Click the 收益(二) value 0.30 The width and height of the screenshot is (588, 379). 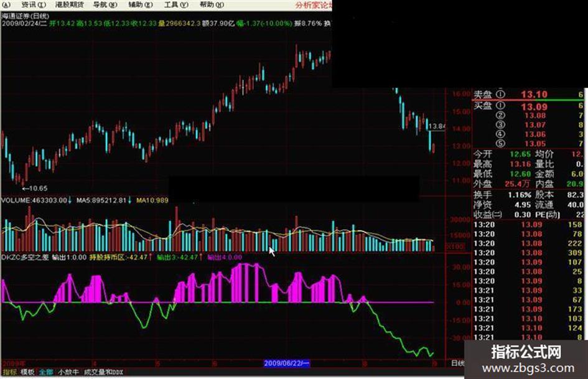[523, 215]
